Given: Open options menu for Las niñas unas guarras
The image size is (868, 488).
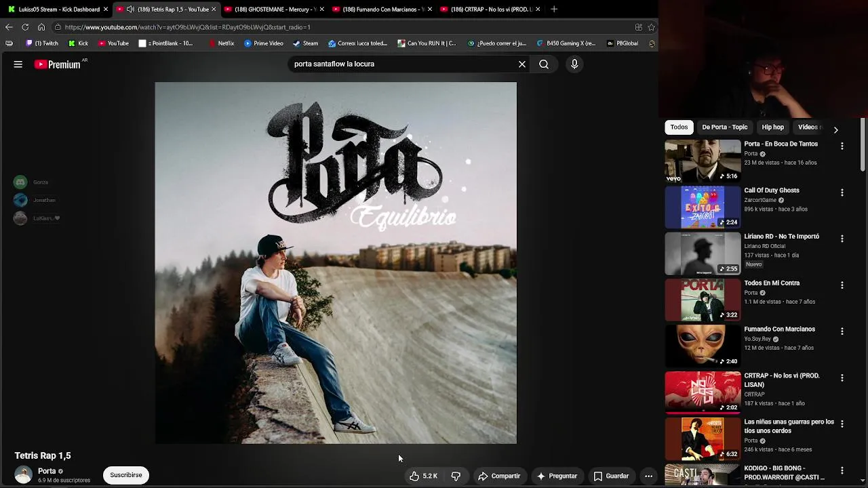Looking at the screenshot, I should pos(842,424).
